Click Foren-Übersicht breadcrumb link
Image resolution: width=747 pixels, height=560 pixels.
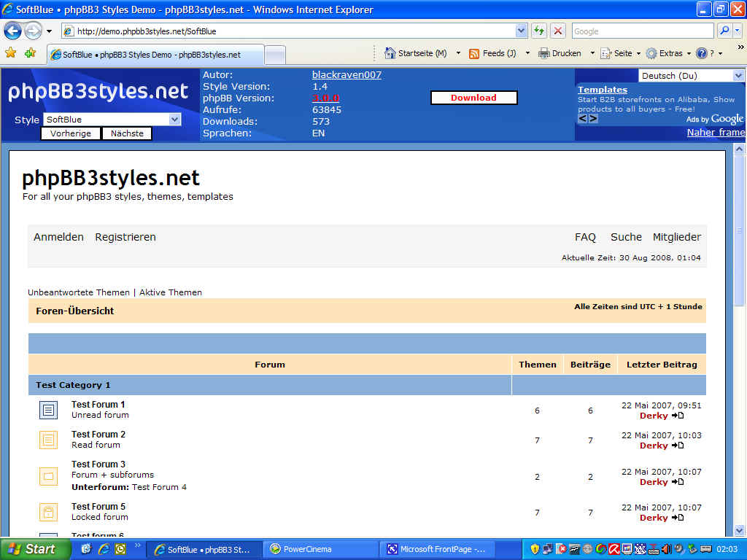pos(75,311)
